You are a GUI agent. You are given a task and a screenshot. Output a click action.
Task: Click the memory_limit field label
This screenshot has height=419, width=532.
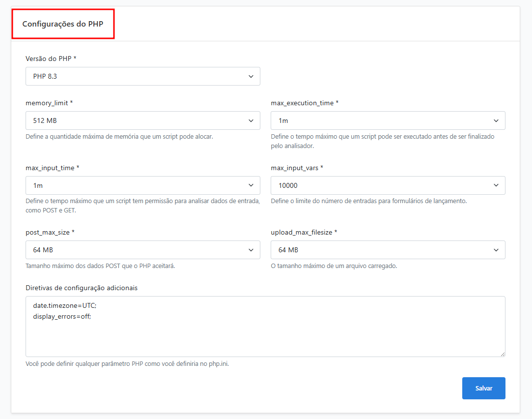[x=49, y=103]
